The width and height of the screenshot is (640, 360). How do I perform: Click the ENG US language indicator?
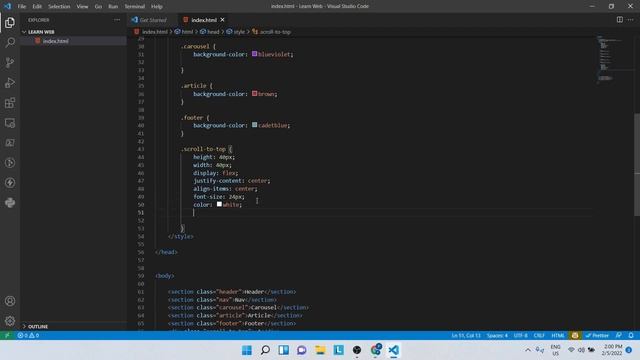(x=555, y=350)
